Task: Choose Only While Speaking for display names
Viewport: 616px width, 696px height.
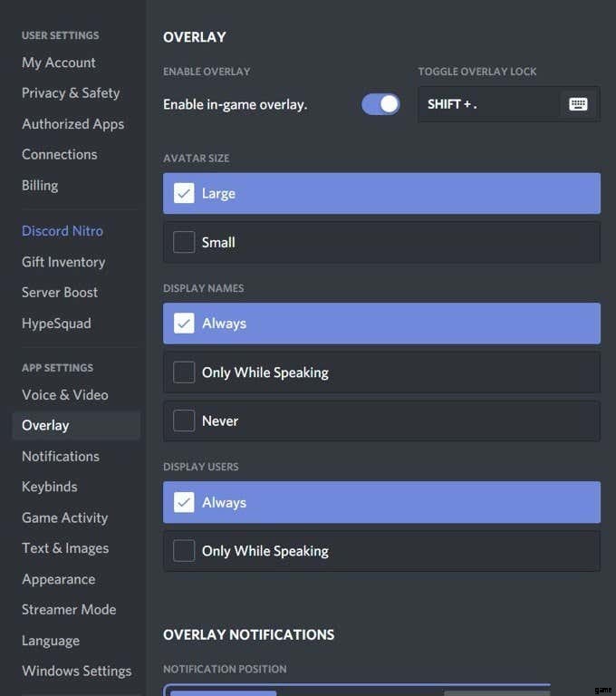Action: (x=184, y=372)
